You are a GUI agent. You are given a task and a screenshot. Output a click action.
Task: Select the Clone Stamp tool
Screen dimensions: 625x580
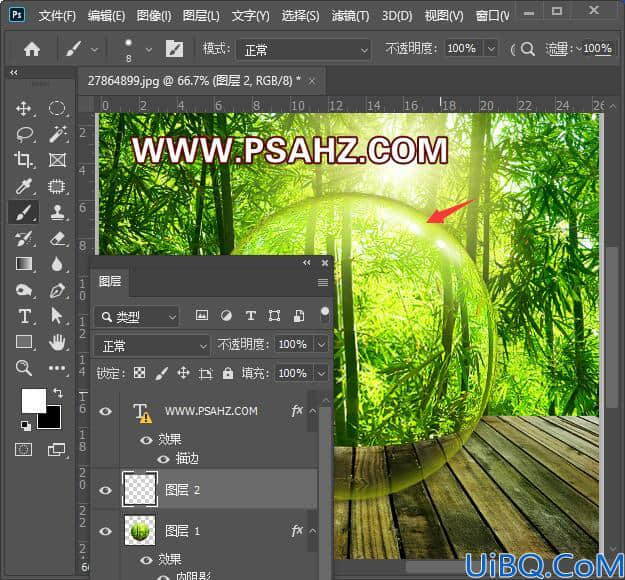(x=57, y=212)
